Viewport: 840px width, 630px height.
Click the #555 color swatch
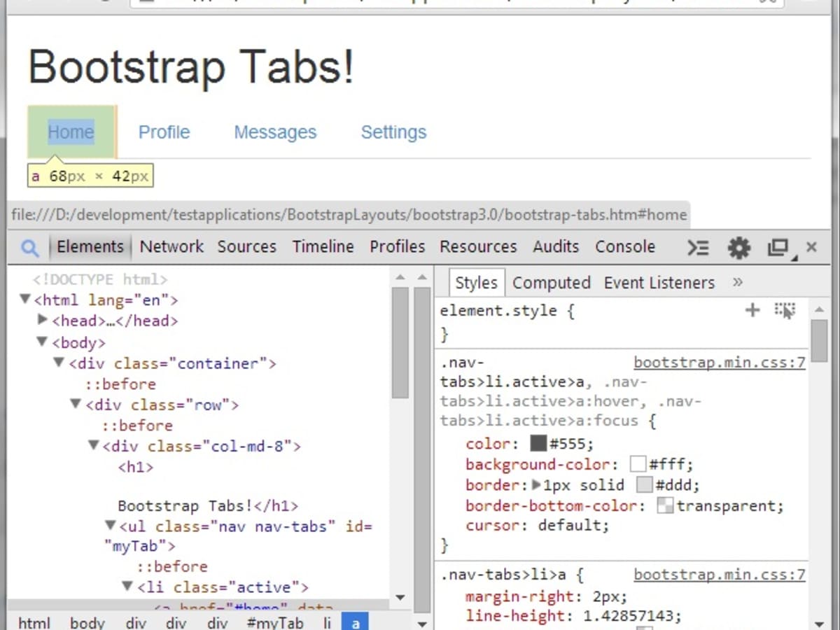(x=538, y=443)
